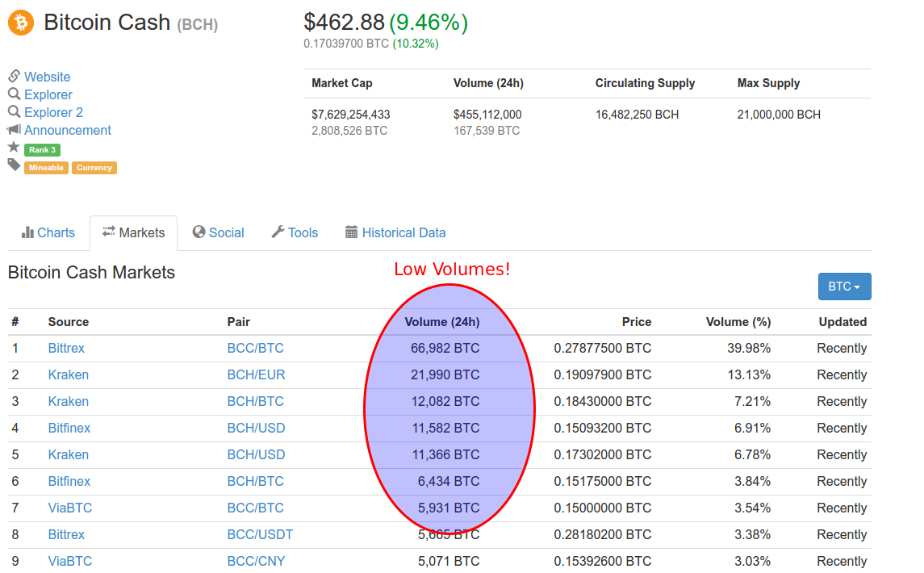Go to the Tools tab
The width and height of the screenshot is (924, 573).
coord(295,233)
